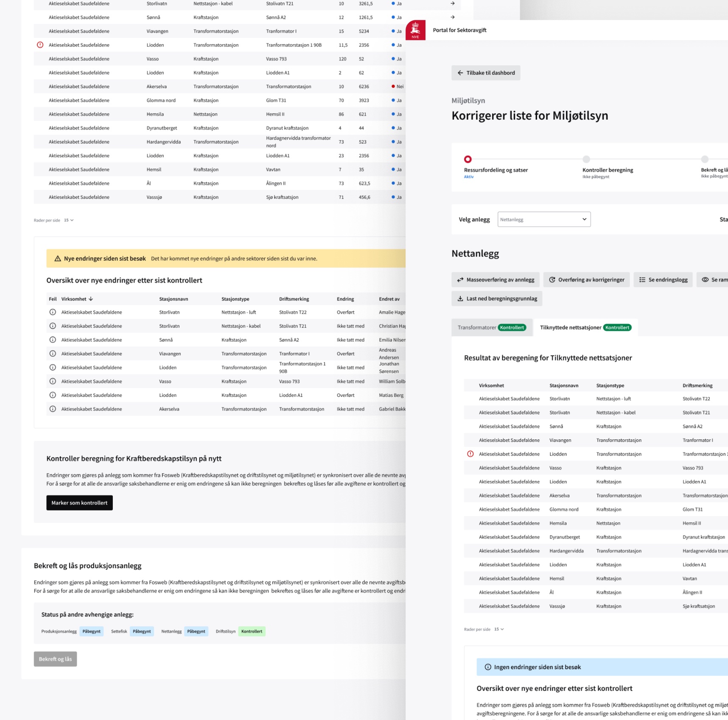Click Endring column header

345,299
